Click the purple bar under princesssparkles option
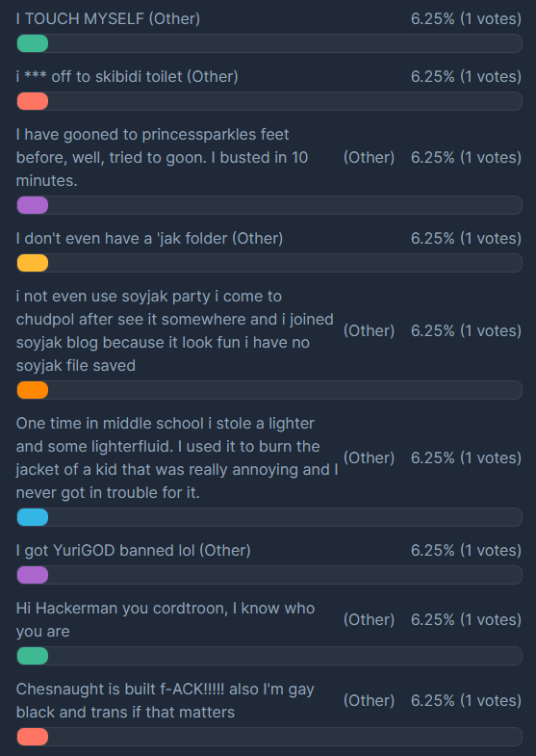536x756 pixels. (33, 205)
